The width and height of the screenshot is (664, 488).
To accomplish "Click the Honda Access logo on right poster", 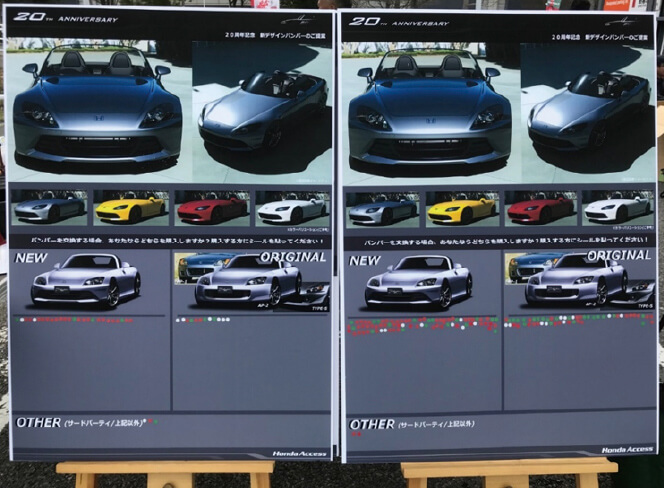I will (x=627, y=450).
